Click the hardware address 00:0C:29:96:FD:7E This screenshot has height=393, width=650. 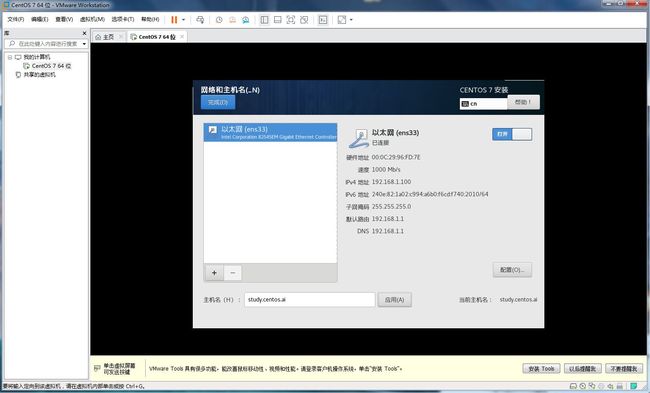[x=396, y=157]
